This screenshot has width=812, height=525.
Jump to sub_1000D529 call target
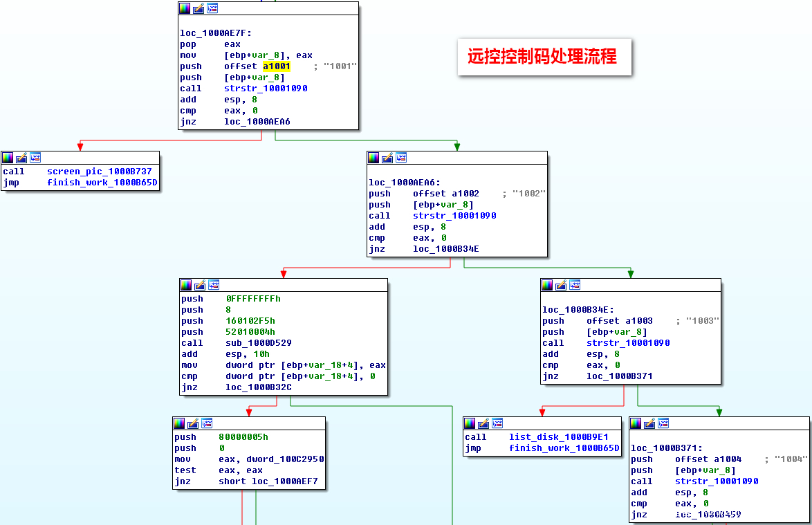(x=258, y=343)
